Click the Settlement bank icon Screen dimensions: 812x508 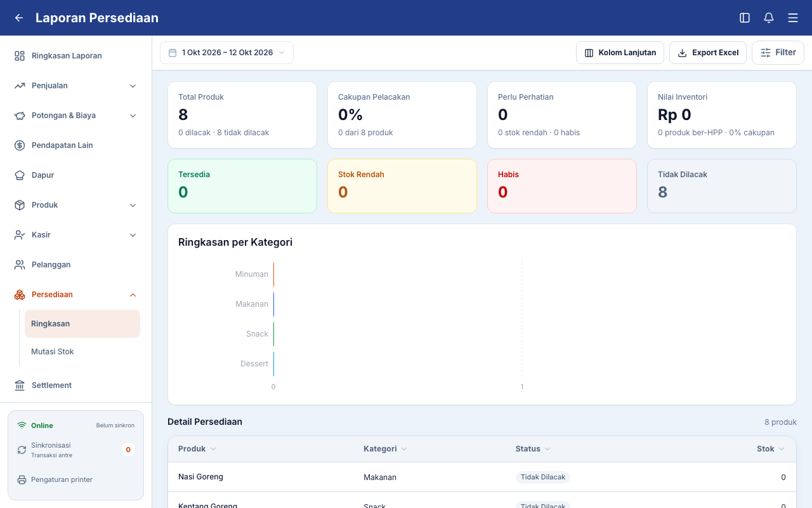click(20, 385)
